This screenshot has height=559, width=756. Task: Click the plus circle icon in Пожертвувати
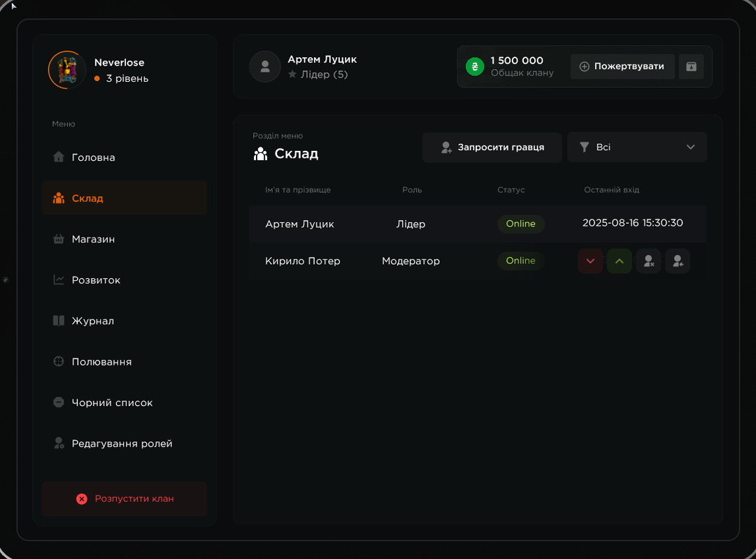click(x=585, y=66)
